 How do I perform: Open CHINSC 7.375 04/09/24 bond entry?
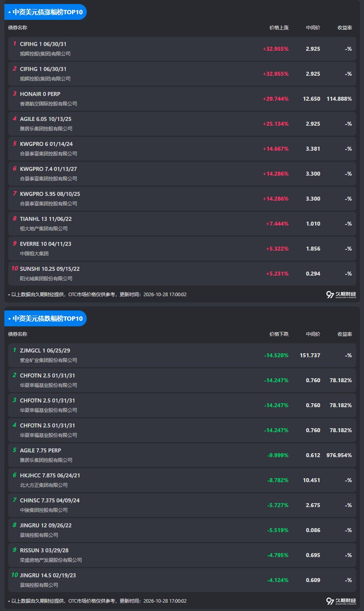pos(182,505)
